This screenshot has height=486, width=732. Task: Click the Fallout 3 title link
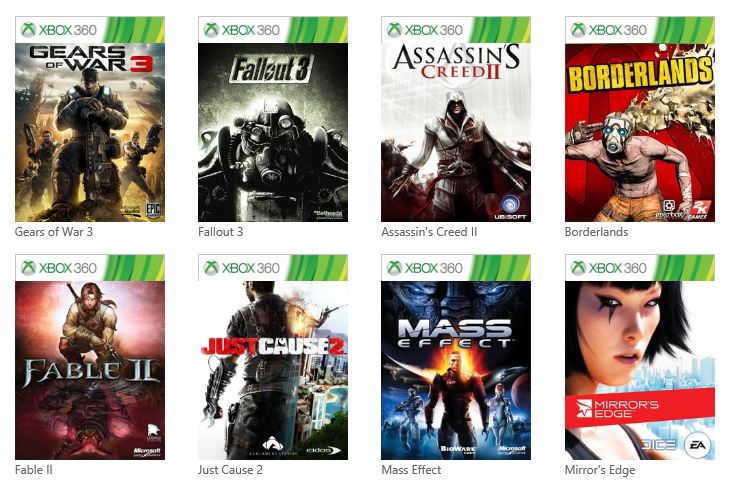[x=220, y=232]
